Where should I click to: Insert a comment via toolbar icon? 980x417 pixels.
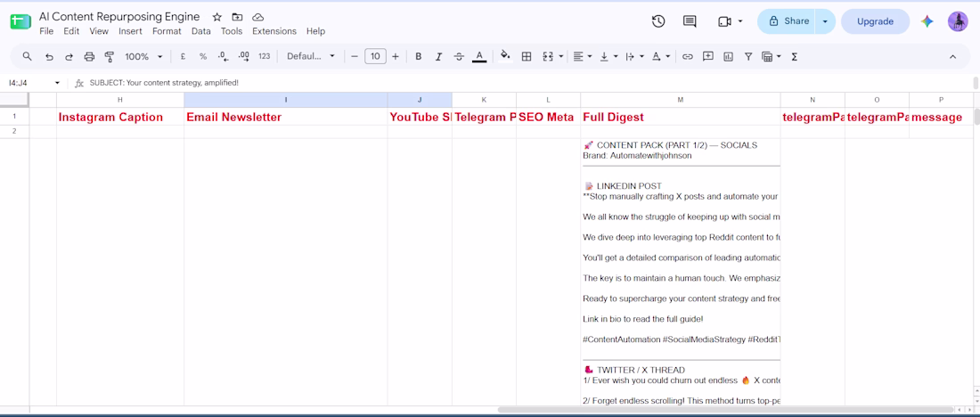pos(708,56)
